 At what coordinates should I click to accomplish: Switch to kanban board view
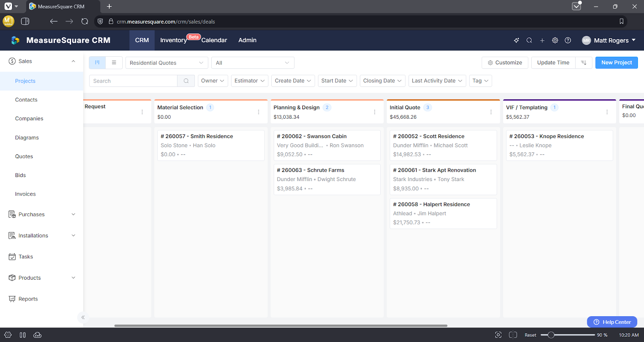[x=97, y=63]
